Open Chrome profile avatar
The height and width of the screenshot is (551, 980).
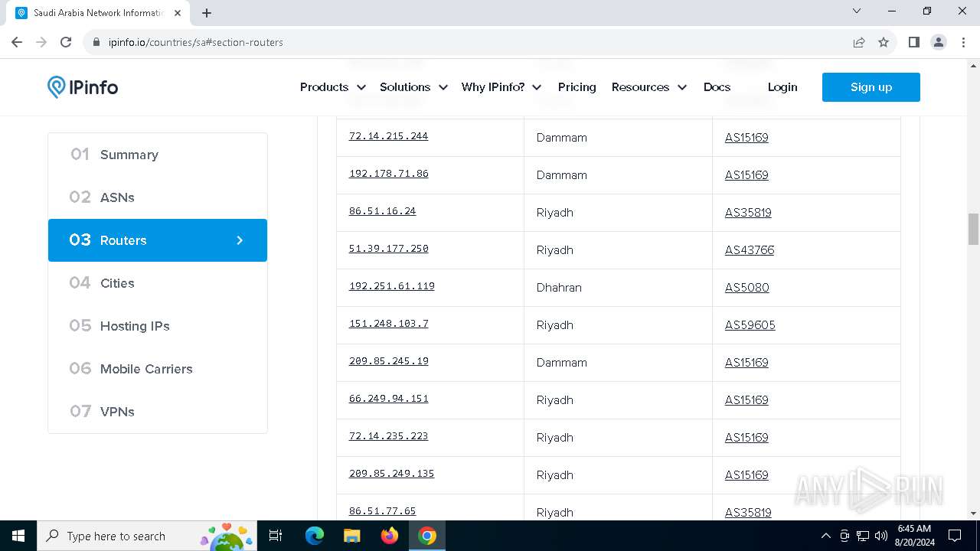pos(939,42)
